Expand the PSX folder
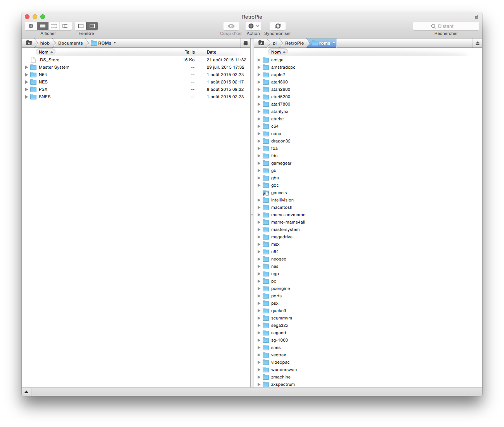 click(26, 89)
